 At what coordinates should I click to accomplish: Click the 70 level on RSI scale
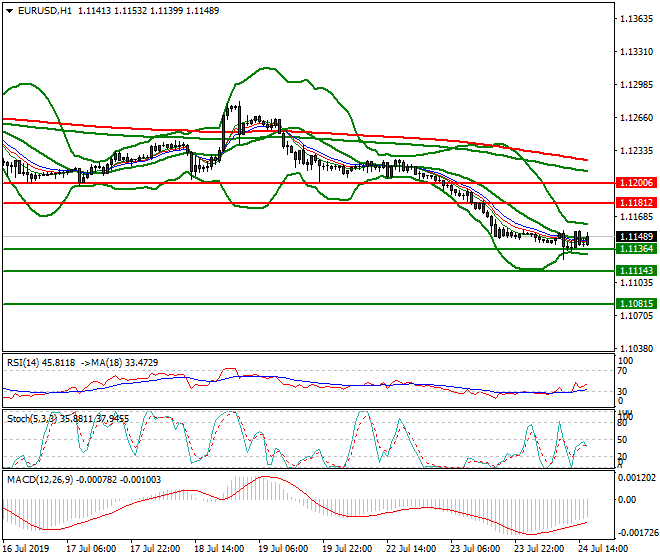click(x=622, y=371)
